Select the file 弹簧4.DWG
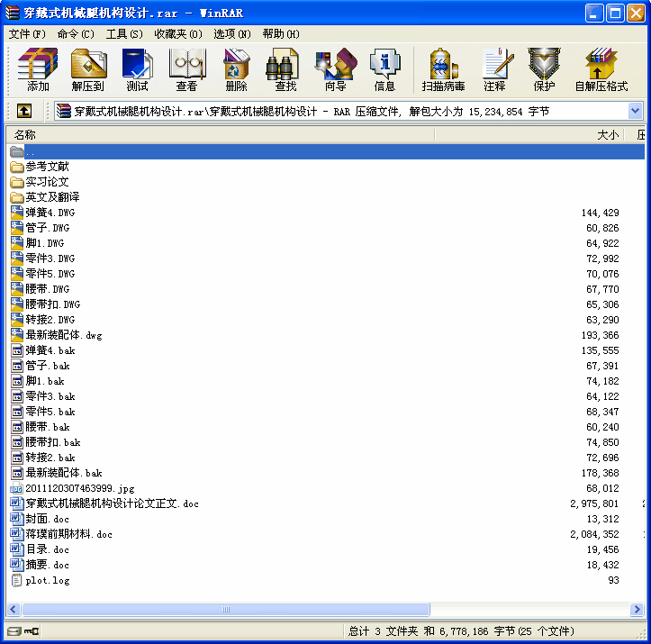Viewport: 651px width, 644px height. coord(42,213)
